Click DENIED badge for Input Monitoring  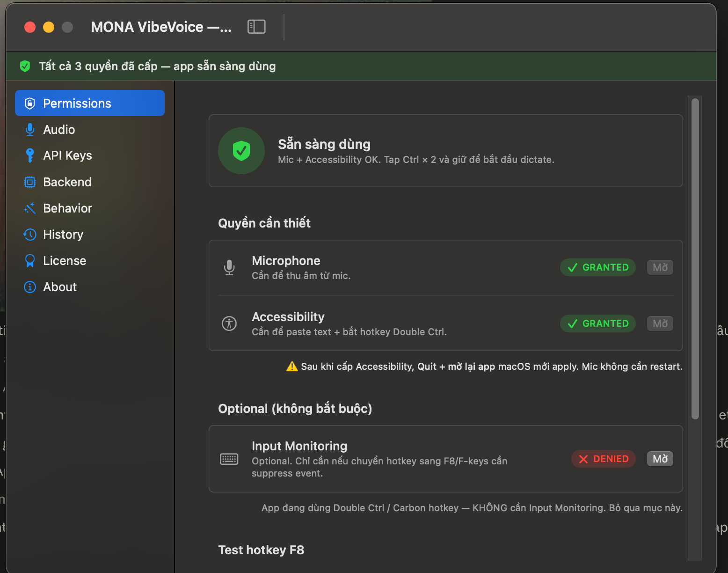tap(604, 459)
